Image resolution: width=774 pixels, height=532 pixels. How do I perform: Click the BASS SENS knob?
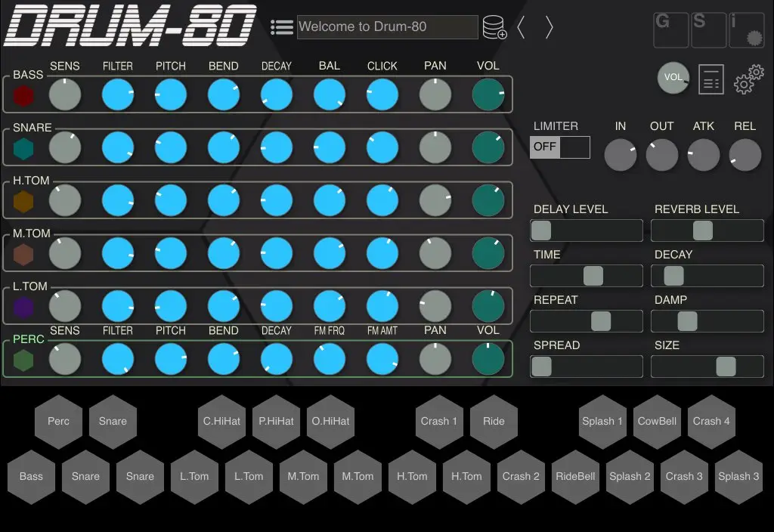(x=65, y=94)
